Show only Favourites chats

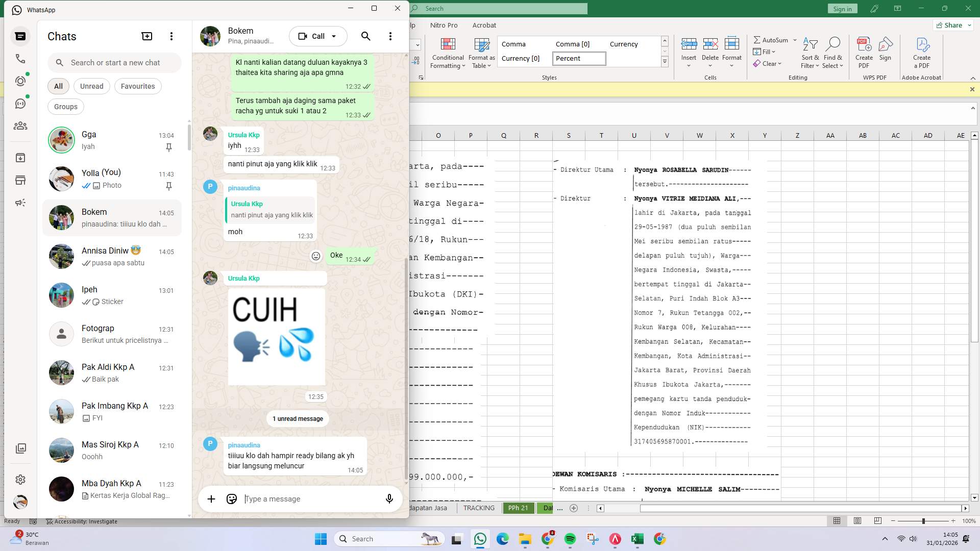[137, 86]
